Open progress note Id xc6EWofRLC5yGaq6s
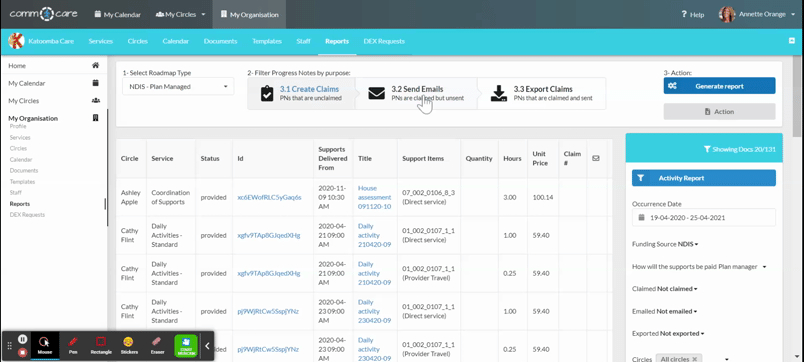The width and height of the screenshot is (804, 362). pos(269,197)
